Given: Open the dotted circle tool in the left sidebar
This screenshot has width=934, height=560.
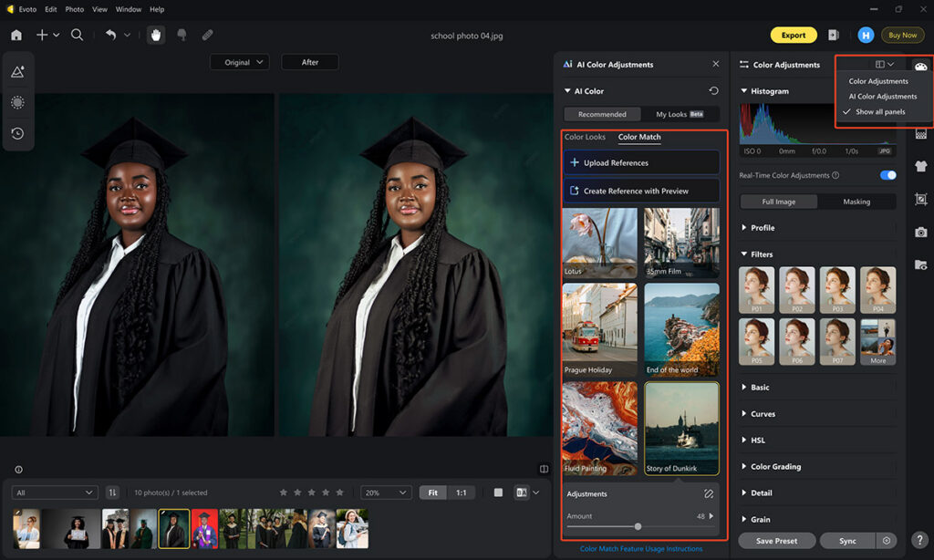Looking at the screenshot, I should (18, 102).
